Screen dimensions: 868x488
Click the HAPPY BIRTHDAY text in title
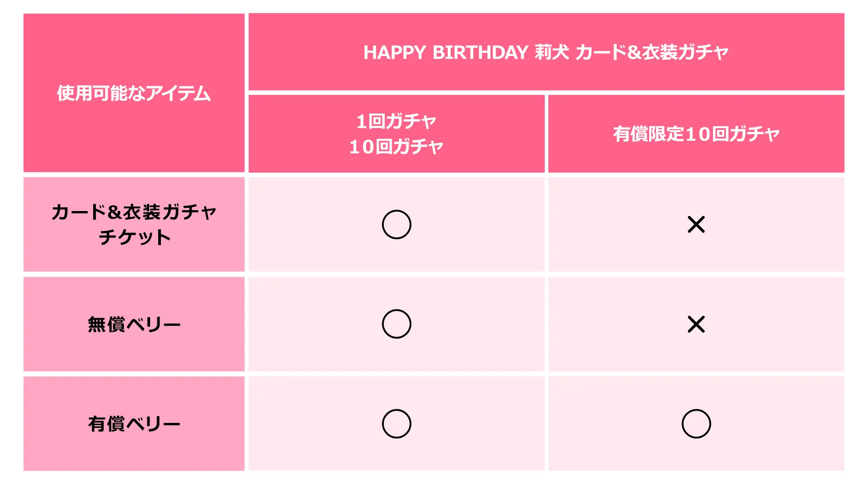(446, 52)
